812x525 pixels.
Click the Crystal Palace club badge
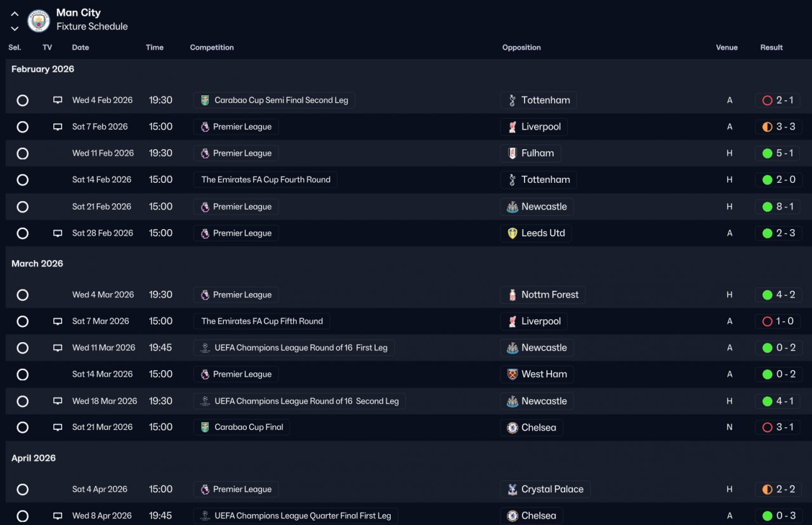point(512,489)
